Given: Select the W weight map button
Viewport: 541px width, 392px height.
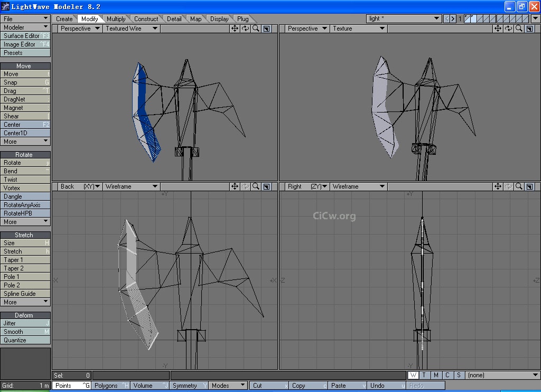Looking at the screenshot, I should tap(413, 375).
